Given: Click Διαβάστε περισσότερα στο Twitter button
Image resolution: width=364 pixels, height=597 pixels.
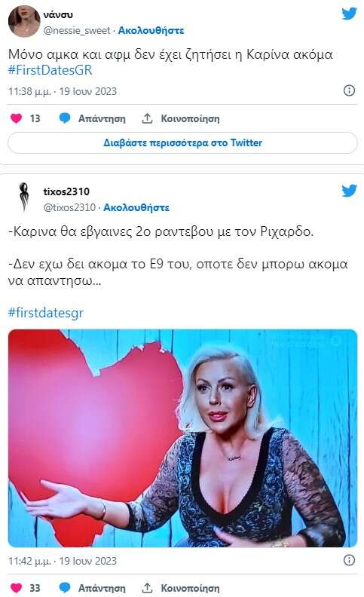Looking at the screenshot, I should point(183,142).
